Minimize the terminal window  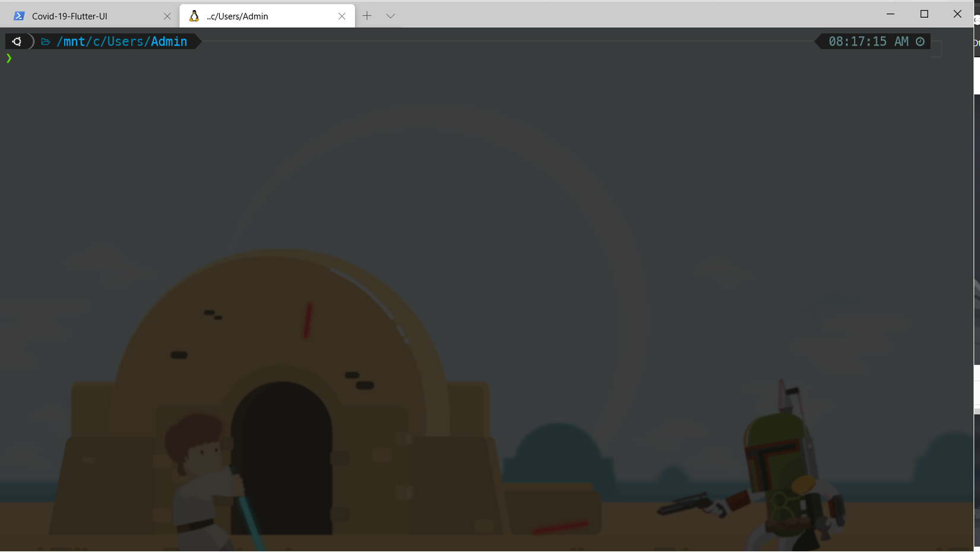coord(890,14)
